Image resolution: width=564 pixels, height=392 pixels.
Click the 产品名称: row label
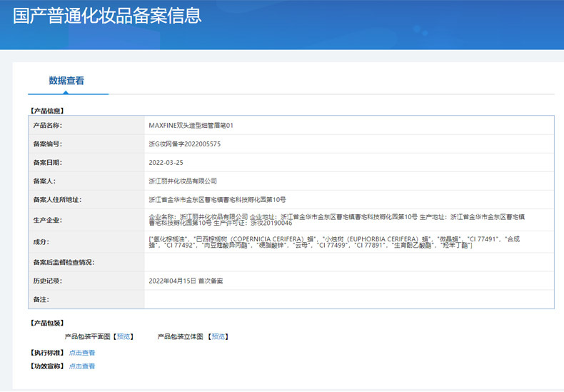click(x=48, y=126)
